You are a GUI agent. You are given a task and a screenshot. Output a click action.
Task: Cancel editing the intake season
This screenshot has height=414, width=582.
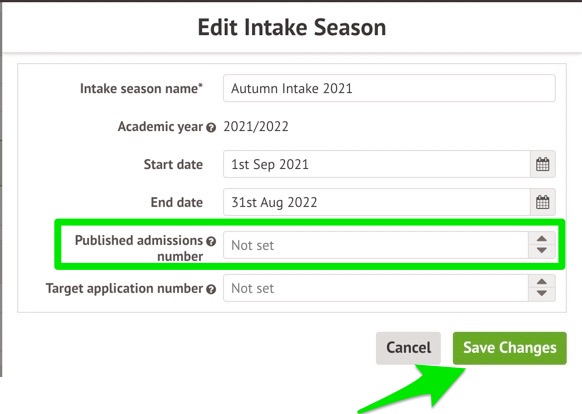pos(408,348)
